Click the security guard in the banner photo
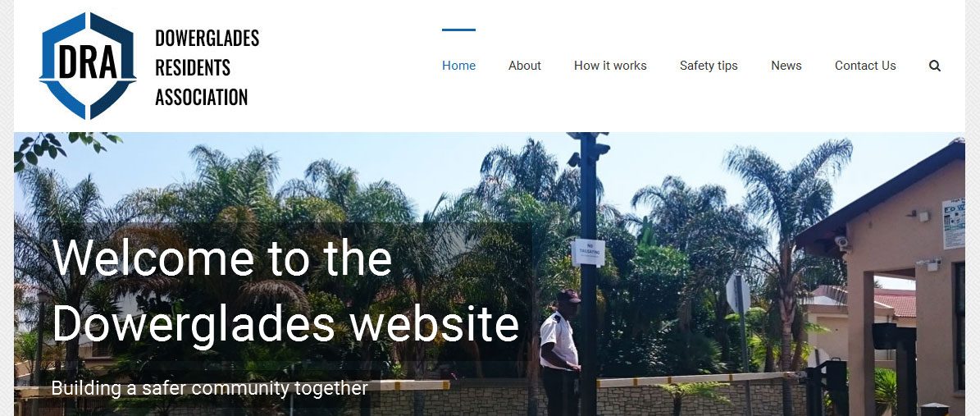This screenshot has height=416, width=980. [561, 353]
